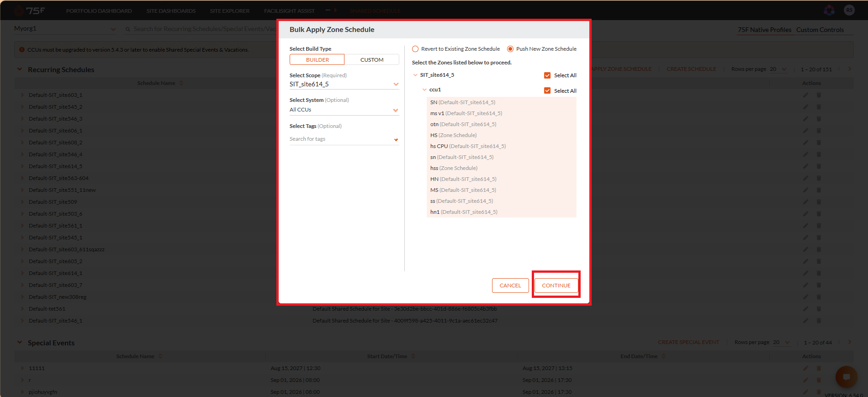Image resolution: width=868 pixels, height=397 pixels.
Task: Click the CONTINUE button
Action: point(556,286)
